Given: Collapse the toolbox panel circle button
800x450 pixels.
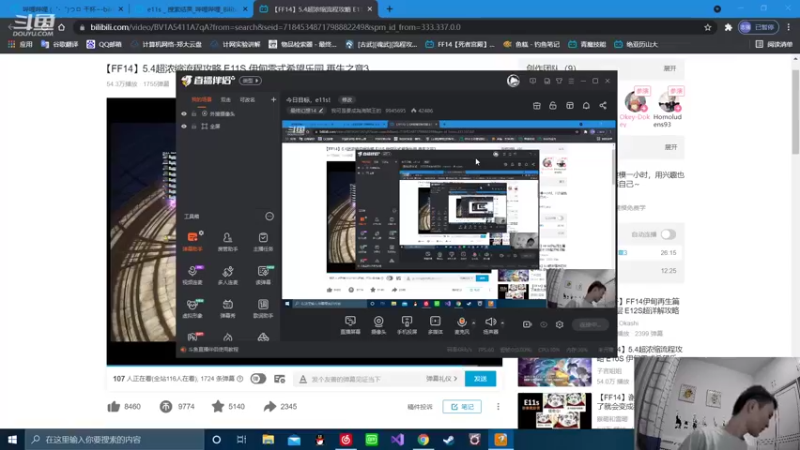Looking at the screenshot, I should (x=269, y=216).
